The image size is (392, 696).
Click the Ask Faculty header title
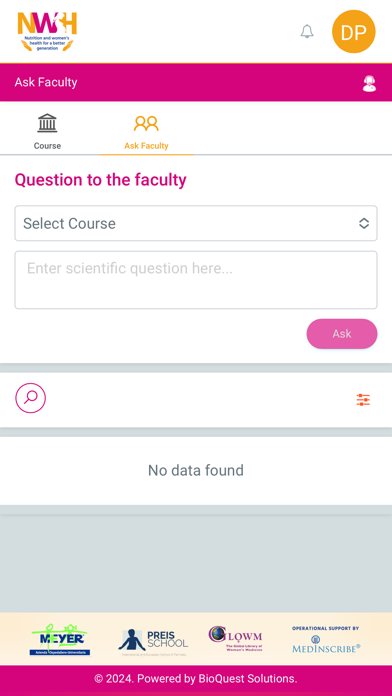pyautogui.click(x=46, y=83)
